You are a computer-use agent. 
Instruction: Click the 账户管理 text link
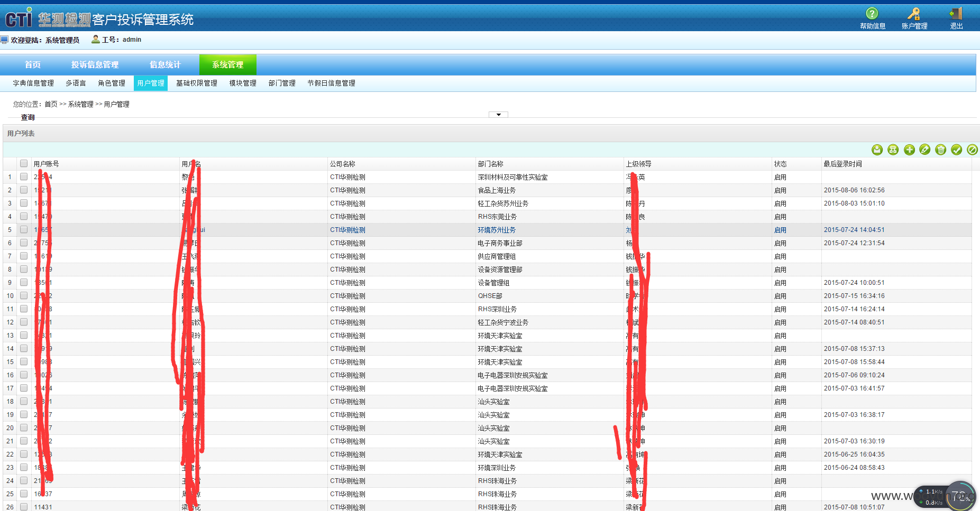click(x=914, y=26)
